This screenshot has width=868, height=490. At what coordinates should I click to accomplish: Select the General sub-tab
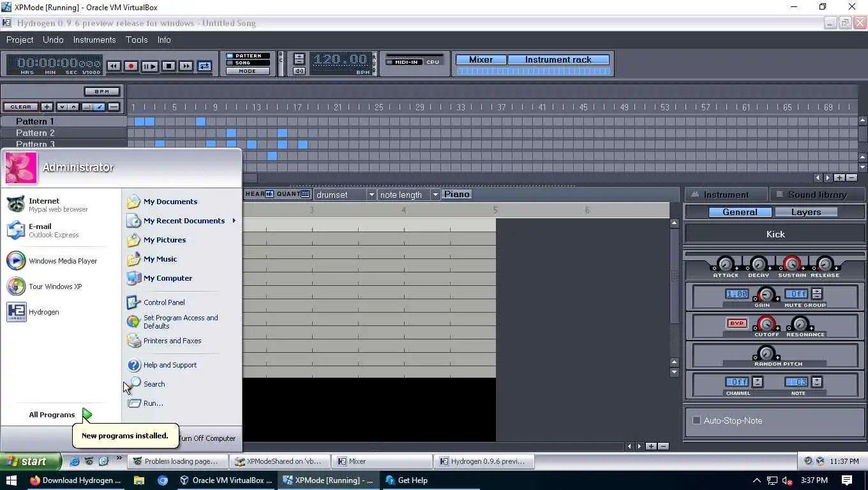(740, 212)
